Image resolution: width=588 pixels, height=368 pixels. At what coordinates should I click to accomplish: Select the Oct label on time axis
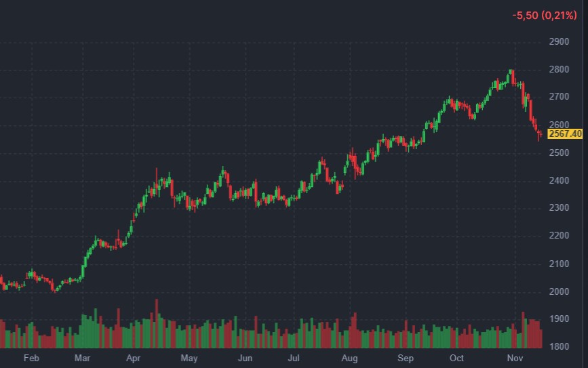(457, 358)
